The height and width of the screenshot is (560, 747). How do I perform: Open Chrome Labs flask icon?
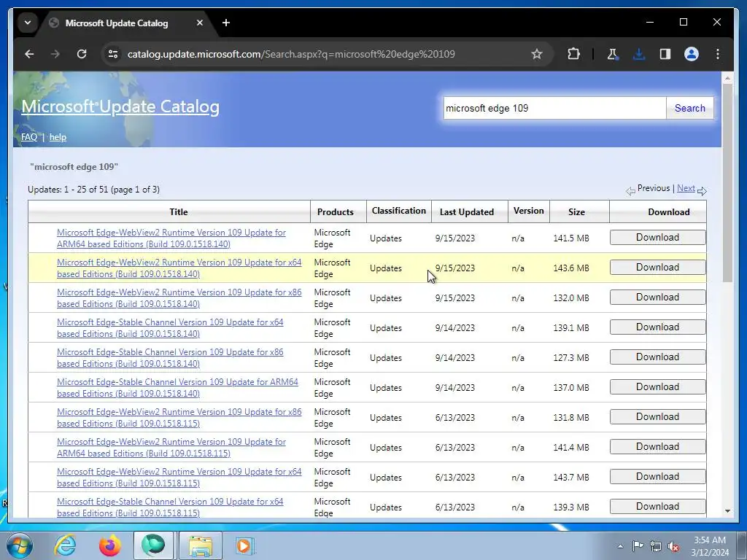613,54
